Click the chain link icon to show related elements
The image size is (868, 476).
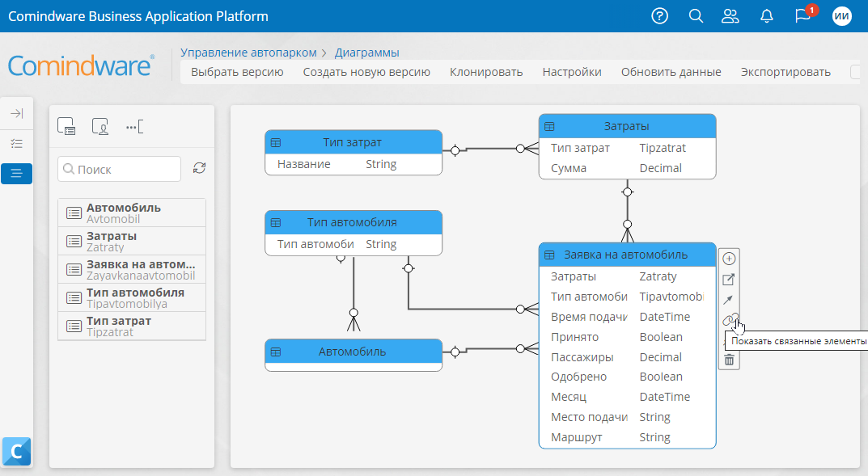(730, 319)
